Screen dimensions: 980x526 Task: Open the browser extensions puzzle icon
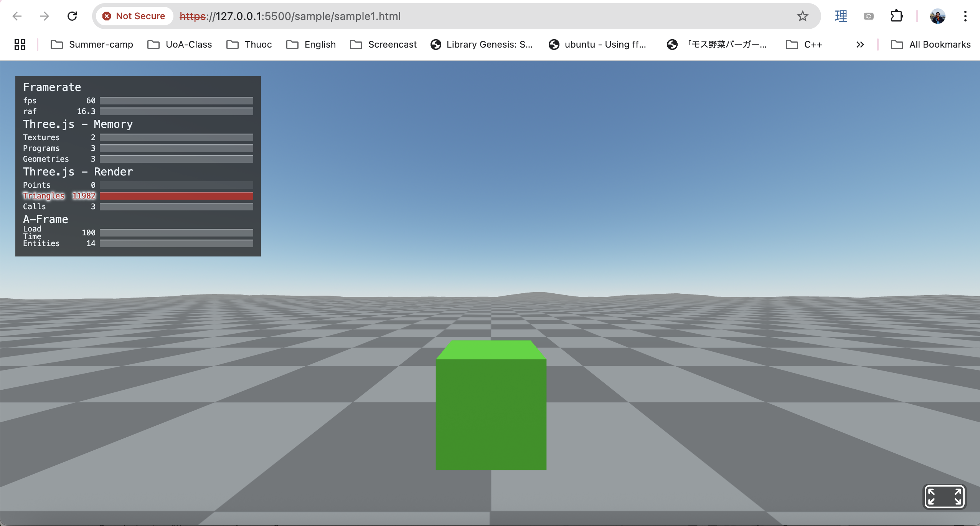coord(896,16)
